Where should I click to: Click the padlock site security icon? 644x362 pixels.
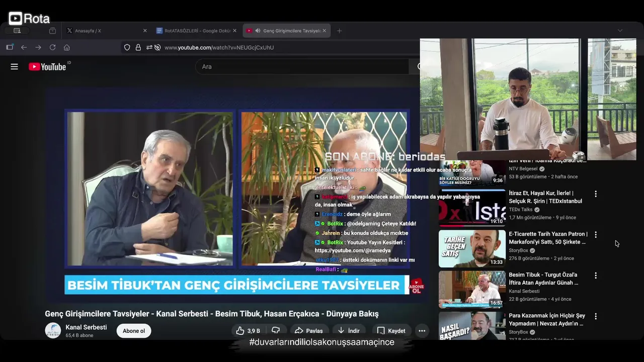click(138, 47)
